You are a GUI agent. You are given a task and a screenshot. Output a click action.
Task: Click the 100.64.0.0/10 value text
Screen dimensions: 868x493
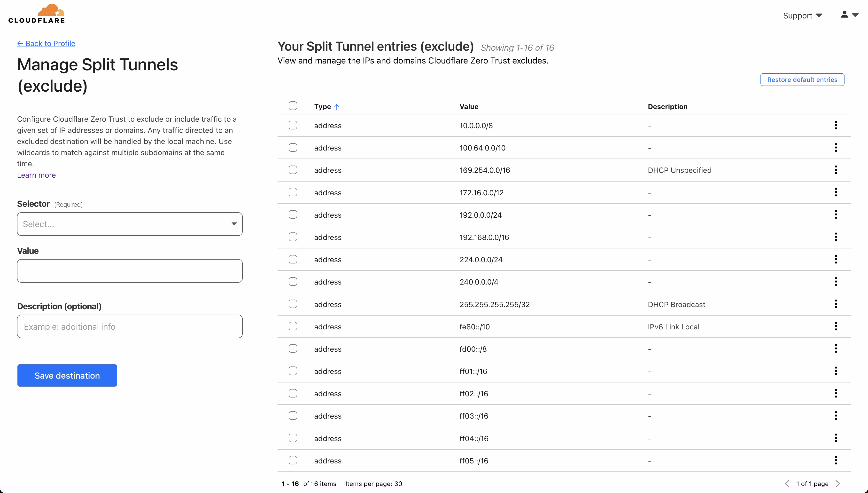tap(482, 148)
